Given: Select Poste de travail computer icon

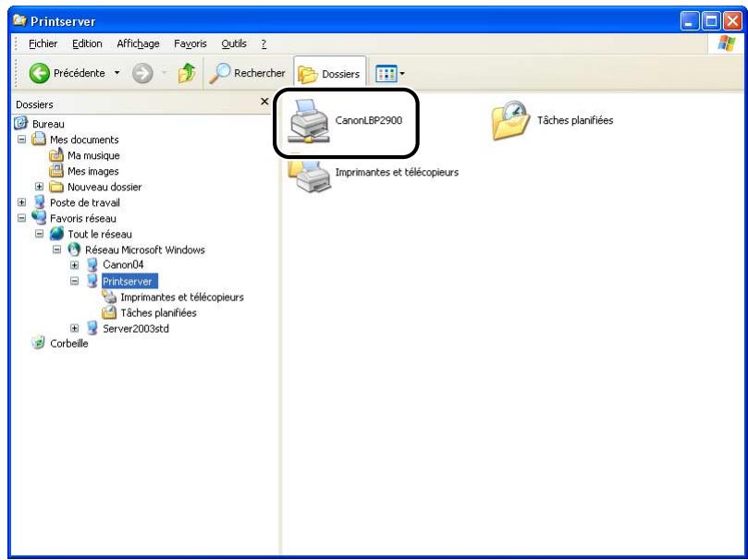Looking at the screenshot, I should point(39,202).
